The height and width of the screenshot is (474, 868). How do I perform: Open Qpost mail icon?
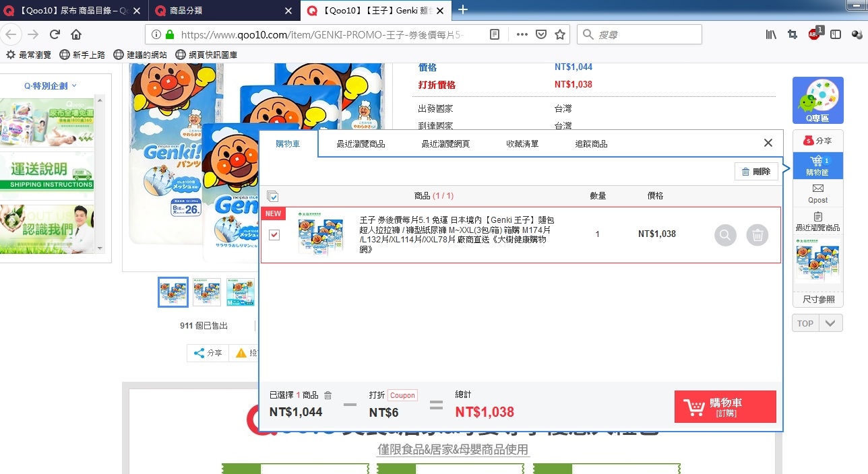pos(817,193)
